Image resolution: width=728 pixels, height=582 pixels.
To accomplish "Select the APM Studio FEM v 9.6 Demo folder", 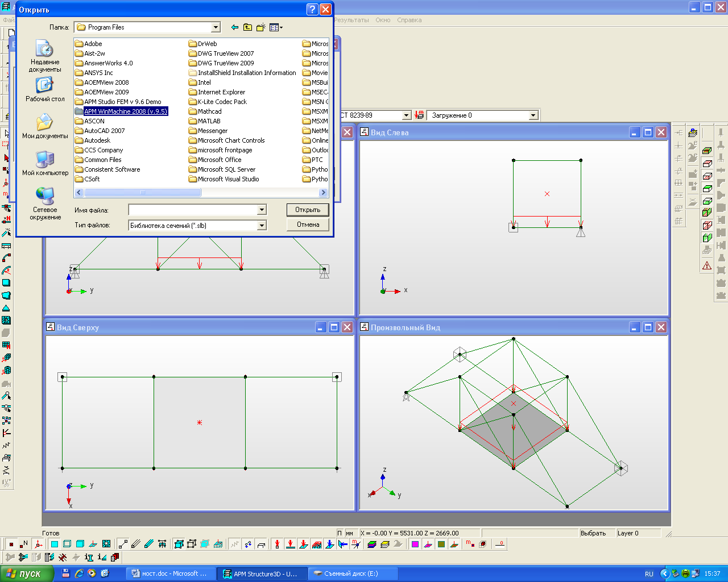I will 118,102.
